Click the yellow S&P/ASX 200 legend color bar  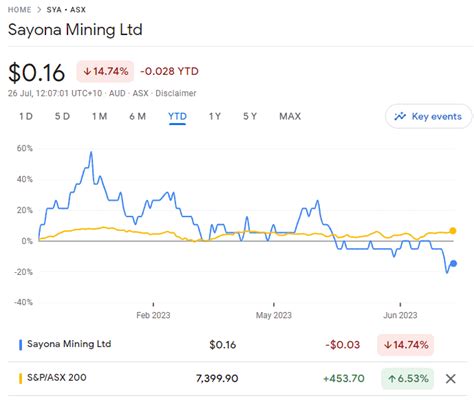(x=21, y=379)
